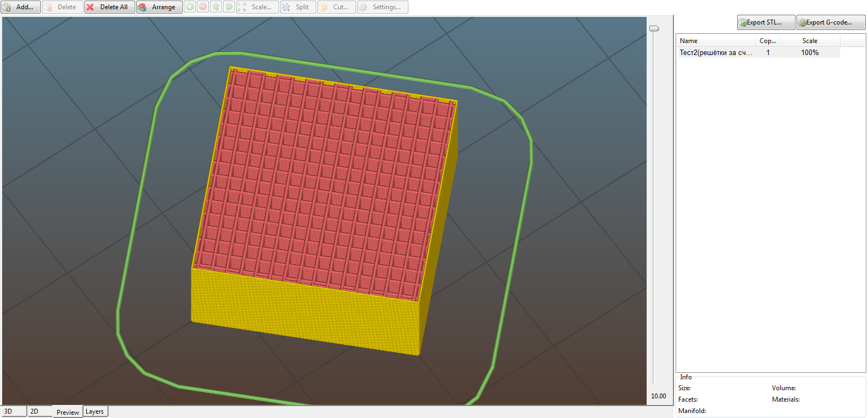The width and height of the screenshot is (868, 418).
Task: Click the layer height slider handle
Action: (x=654, y=28)
